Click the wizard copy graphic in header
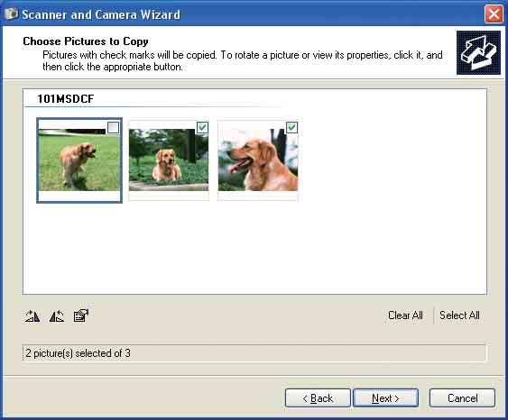The width and height of the screenshot is (508, 420). 478,53
